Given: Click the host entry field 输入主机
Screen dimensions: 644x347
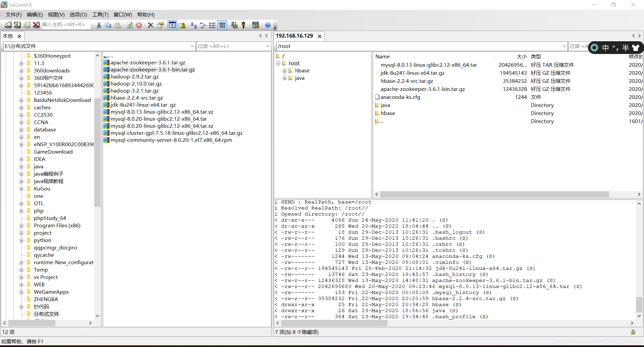Looking at the screenshot, I should (66, 24).
